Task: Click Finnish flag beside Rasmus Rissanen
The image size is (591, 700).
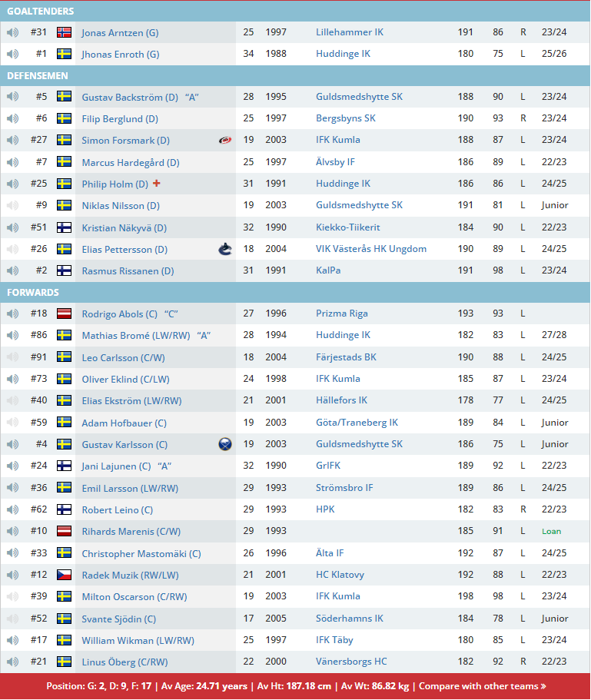Action: [x=65, y=270]
